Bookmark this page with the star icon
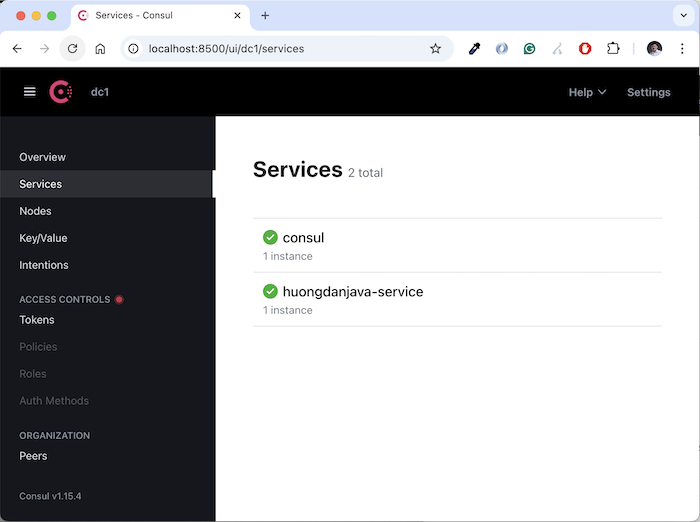Screen dimensions: 700x522 [435, 49]
